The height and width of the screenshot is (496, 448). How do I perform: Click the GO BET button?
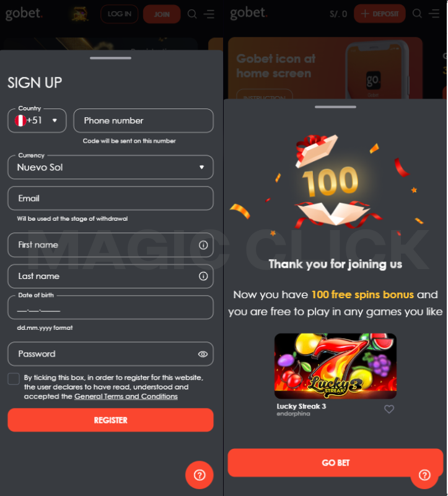coord(335,463)
